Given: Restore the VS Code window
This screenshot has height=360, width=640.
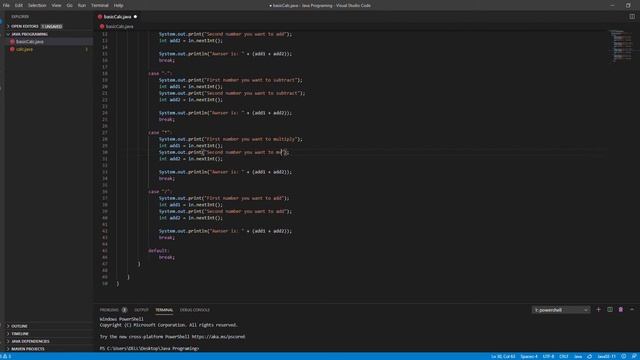Looking at the screenshot, I should pos(628,5).
